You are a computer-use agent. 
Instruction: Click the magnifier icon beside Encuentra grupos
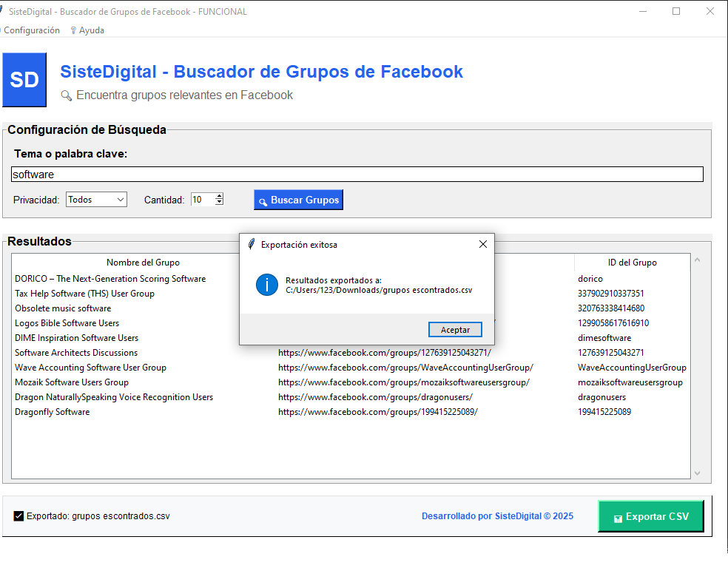click(x=67, y=95)
